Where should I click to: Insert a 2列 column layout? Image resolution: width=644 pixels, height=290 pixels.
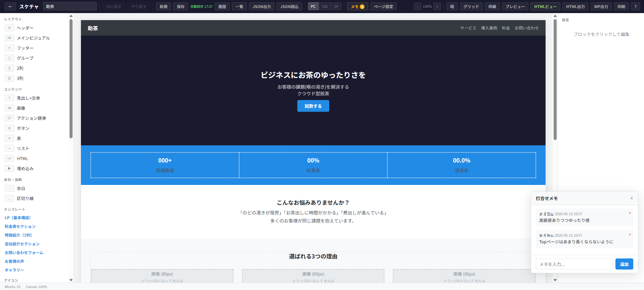20,68
